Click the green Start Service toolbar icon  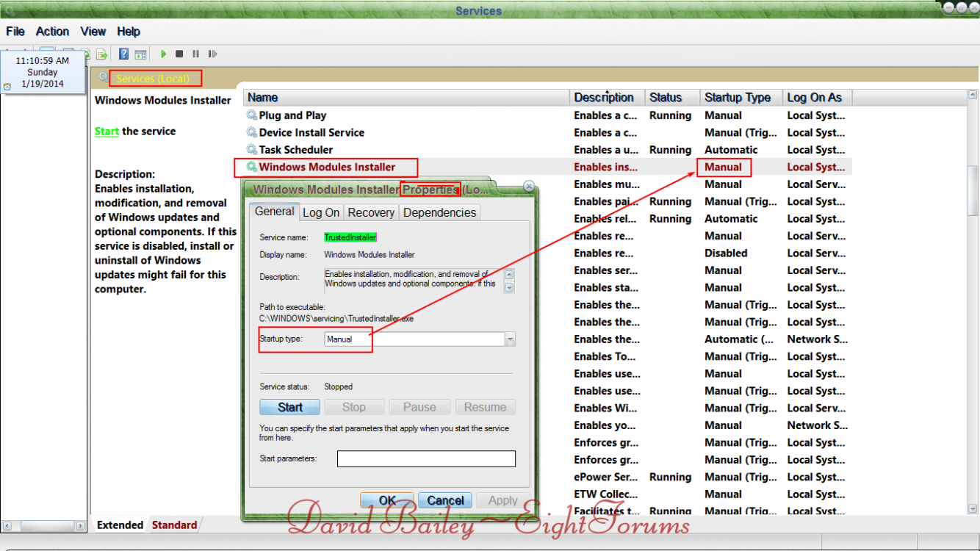tap(163, 54)
